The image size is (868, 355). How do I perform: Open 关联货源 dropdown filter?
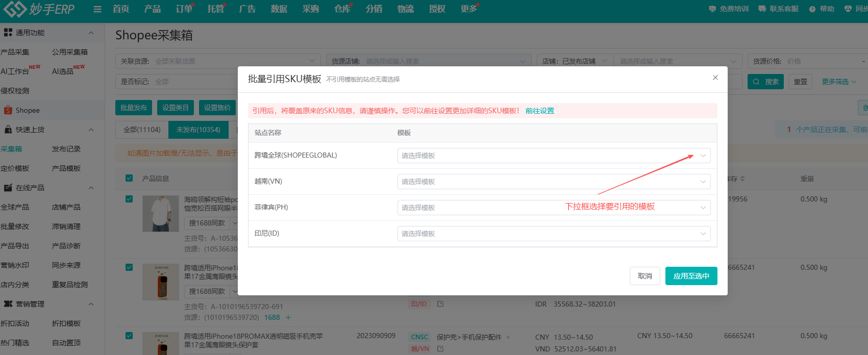click(218, 61)
